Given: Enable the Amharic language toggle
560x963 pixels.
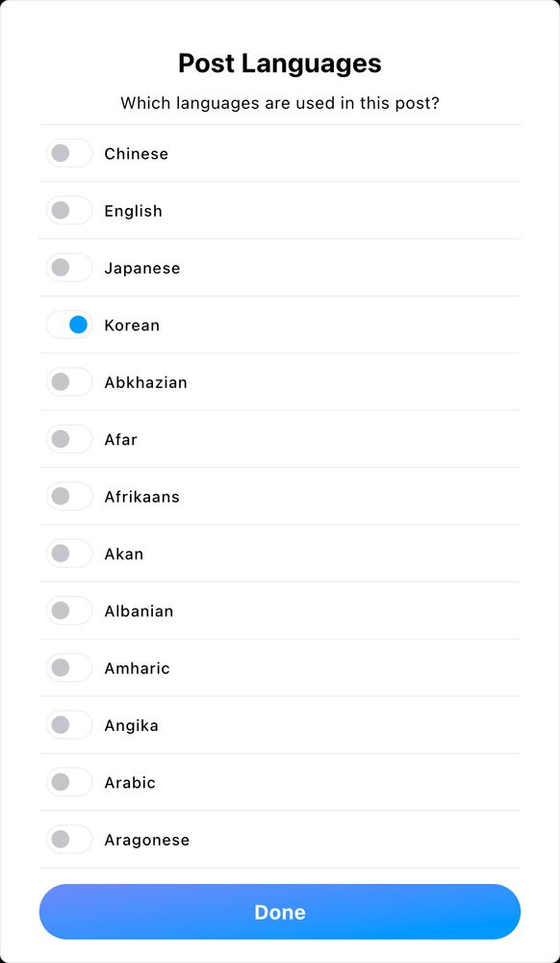Looking at the screenshot, I should [68, 667].
